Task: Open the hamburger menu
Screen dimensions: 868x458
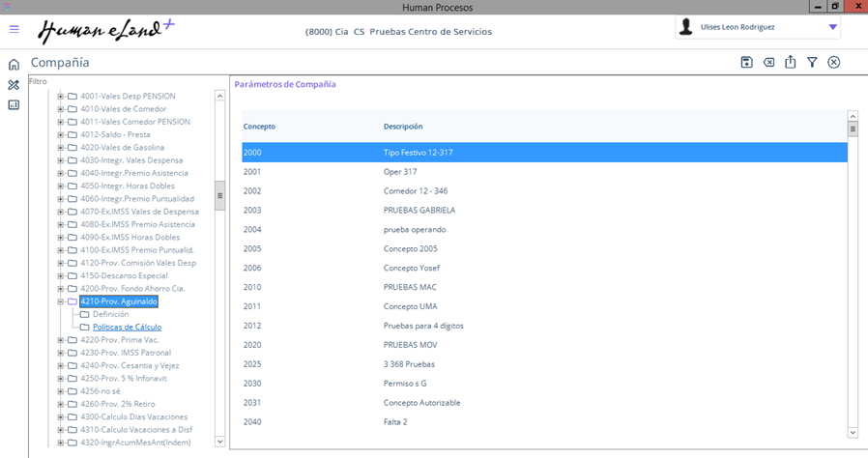Action: click(x=14, y=29)
